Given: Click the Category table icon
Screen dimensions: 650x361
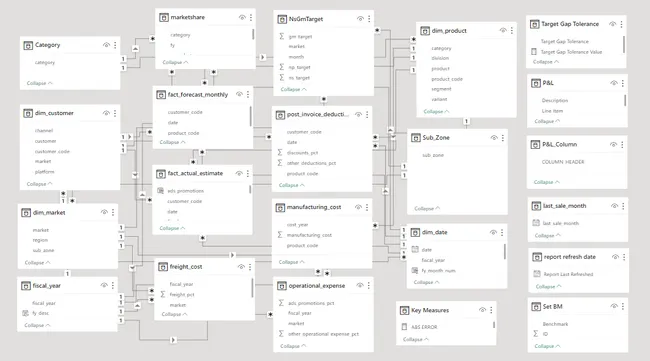Looking at the screenshot, I should coord(28,45).
